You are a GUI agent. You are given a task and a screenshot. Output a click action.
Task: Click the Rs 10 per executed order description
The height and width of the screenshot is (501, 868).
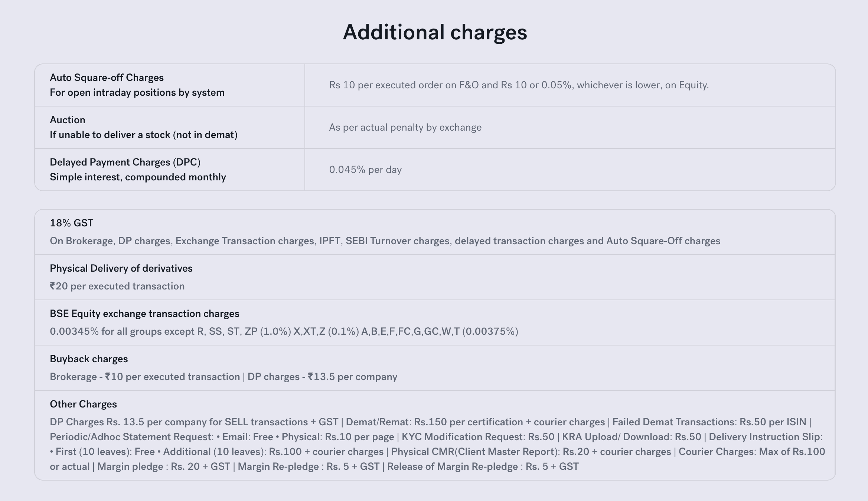[519, 85]
